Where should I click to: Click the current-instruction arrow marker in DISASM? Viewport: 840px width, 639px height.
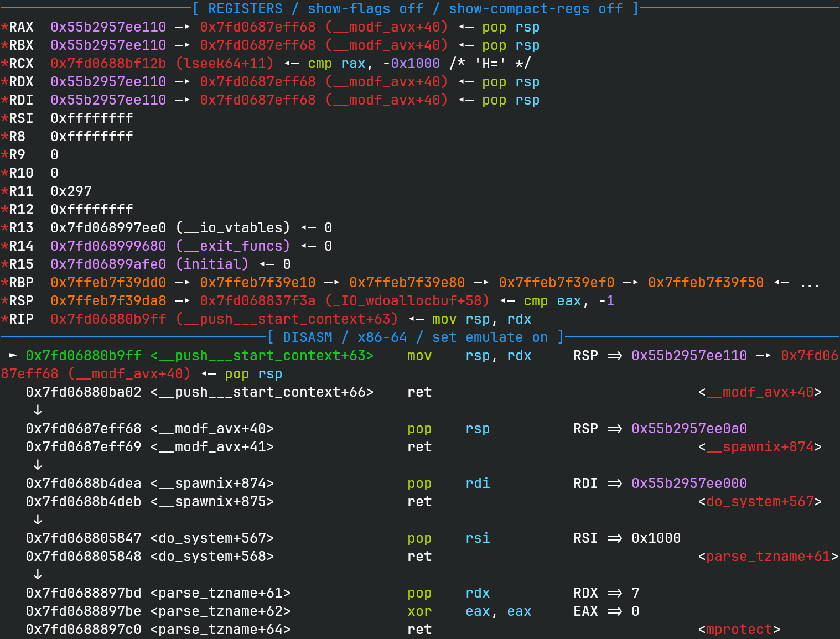coord(13,355)
